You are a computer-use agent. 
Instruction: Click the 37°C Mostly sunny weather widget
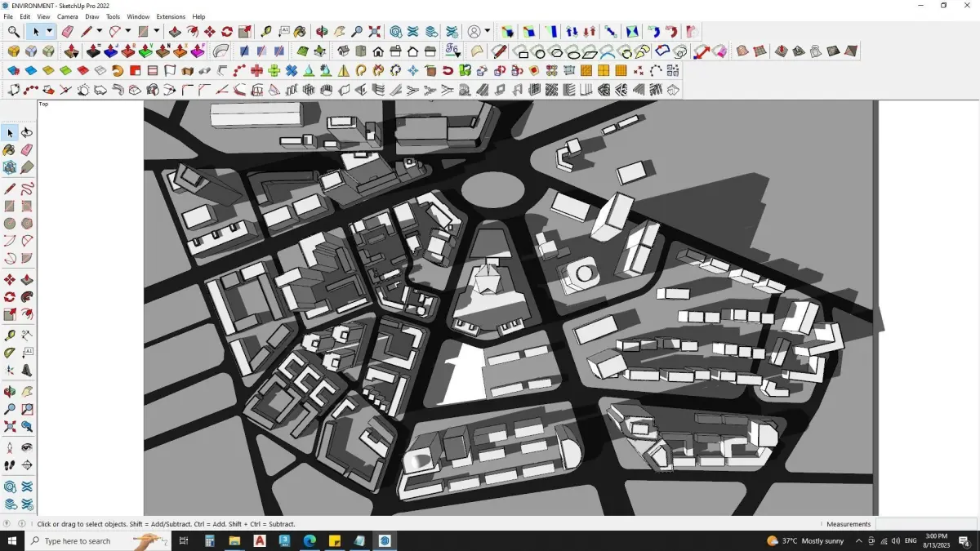point(805,541)
